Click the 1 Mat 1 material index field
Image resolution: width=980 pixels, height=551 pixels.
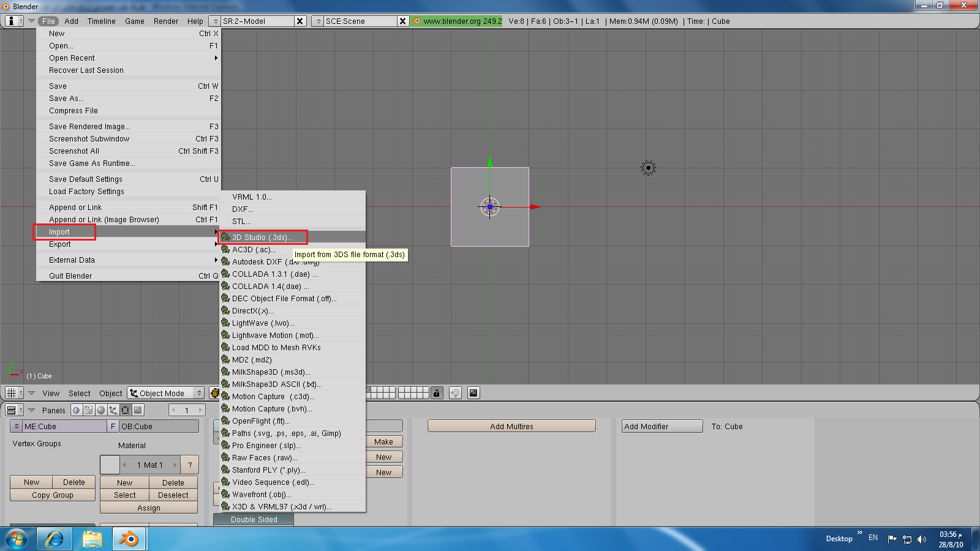coord(150,465)
